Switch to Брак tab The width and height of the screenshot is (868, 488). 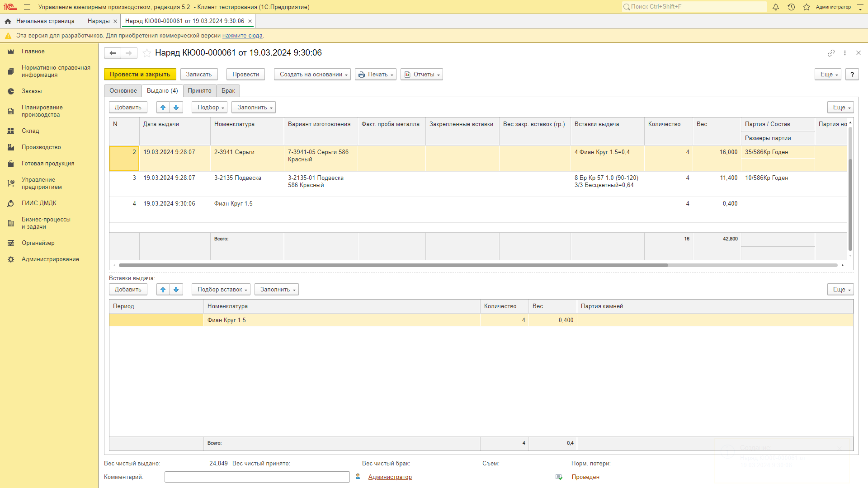point(228,91)
